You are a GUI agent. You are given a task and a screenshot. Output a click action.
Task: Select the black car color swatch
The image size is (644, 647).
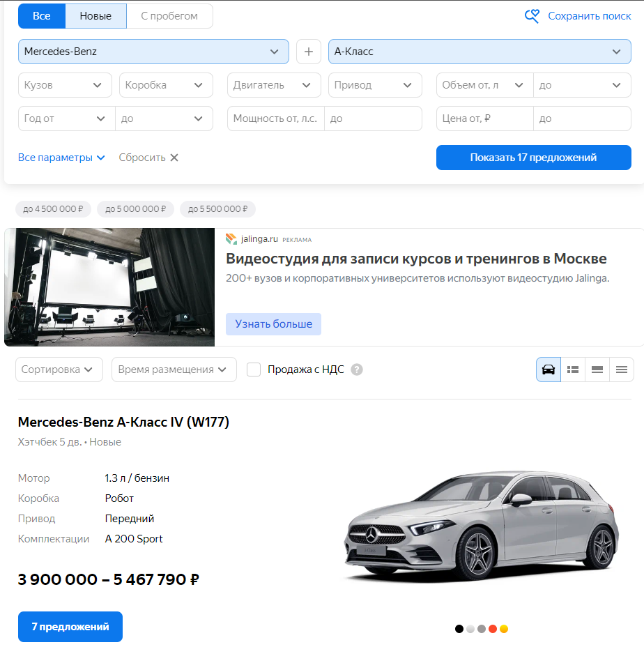pyautogui.click(x=459, y=629)
